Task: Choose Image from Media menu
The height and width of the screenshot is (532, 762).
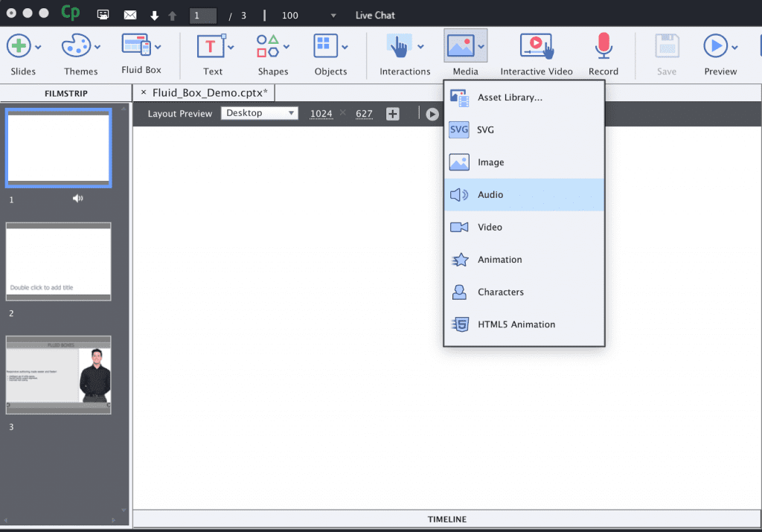Action: (x=524, y=162)
